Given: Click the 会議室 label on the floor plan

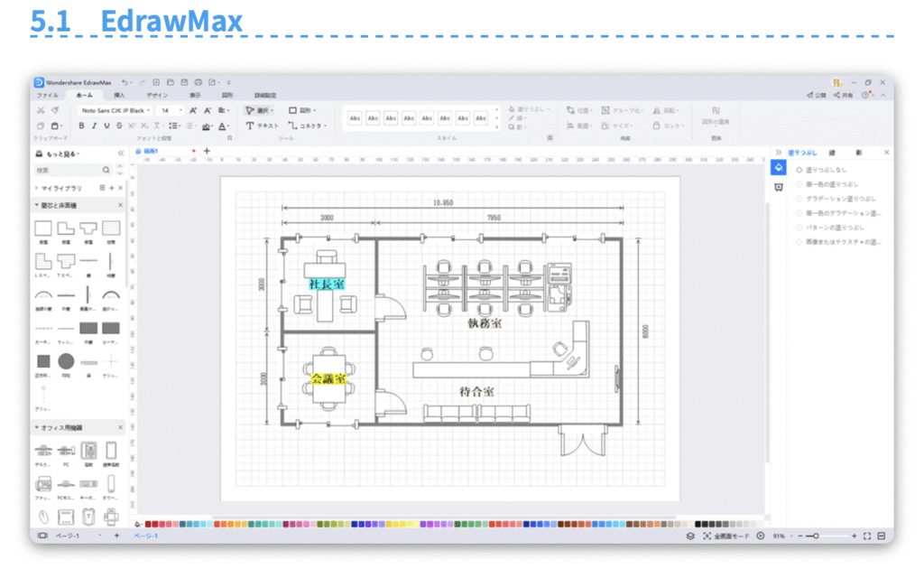Looking at the screenshot, I should coord(328,378).
